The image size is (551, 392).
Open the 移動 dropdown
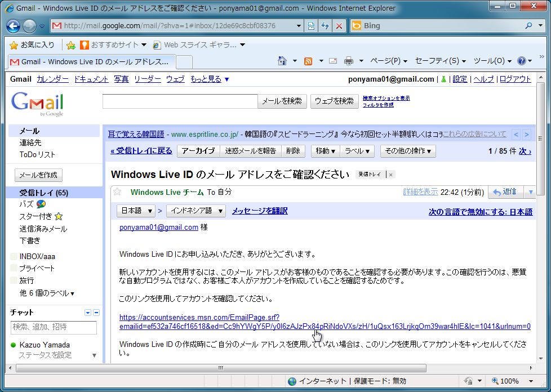point(326,151)
